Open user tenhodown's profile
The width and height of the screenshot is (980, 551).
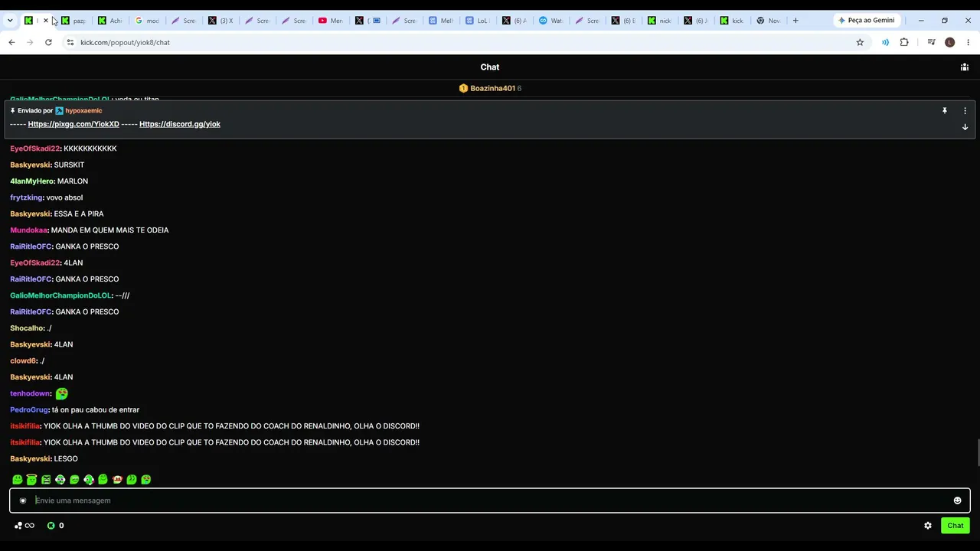click(x=30, y=393)
